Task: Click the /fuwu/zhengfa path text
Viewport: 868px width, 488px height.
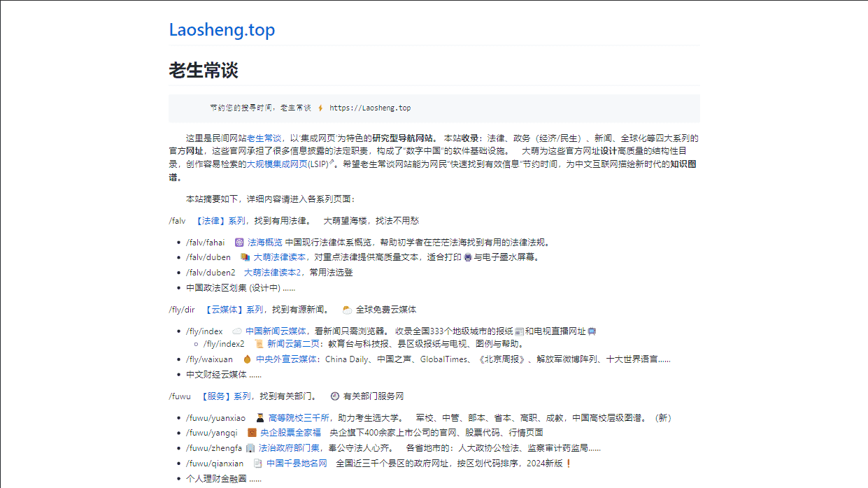Action: [x=214, y=448]
